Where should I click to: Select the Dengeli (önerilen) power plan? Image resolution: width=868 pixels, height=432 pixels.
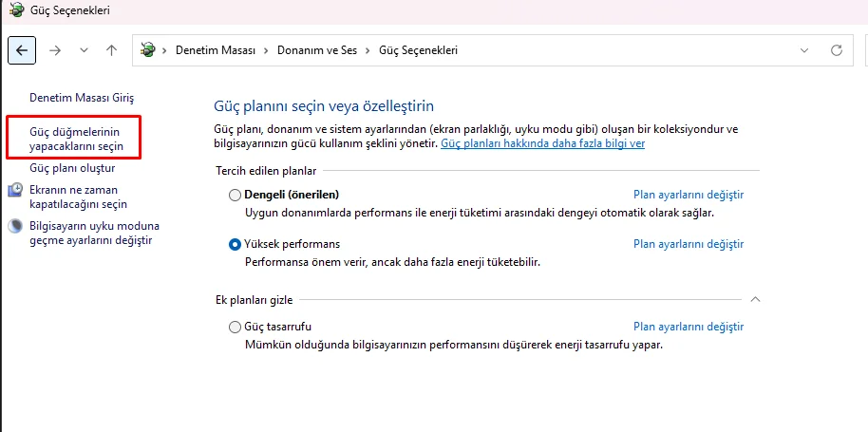click(236, 196)
